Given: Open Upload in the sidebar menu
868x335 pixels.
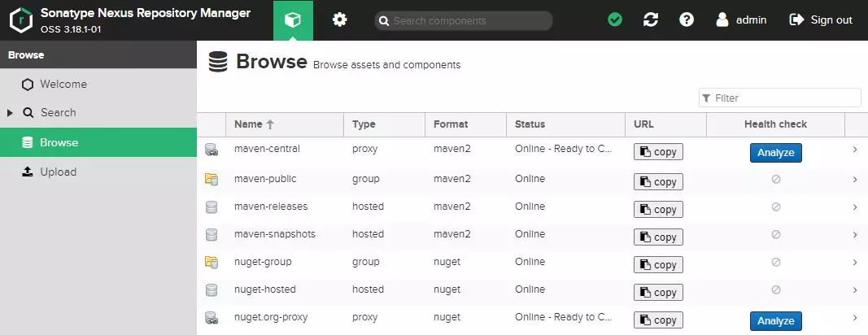Looking at the screenshot, I should tap(58, 172).
